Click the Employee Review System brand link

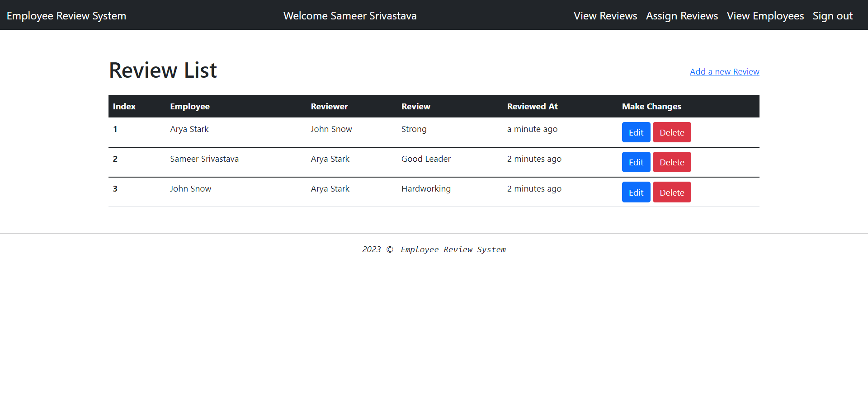click(66, 15)
